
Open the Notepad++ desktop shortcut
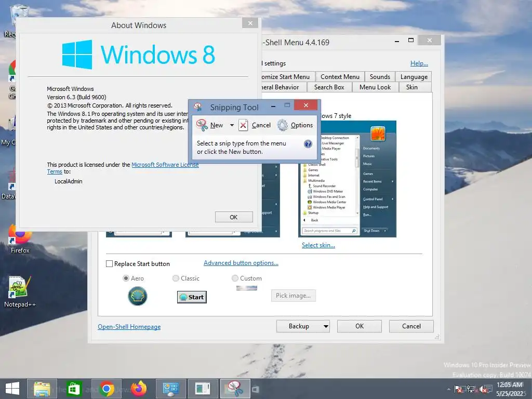pos(20,292)
